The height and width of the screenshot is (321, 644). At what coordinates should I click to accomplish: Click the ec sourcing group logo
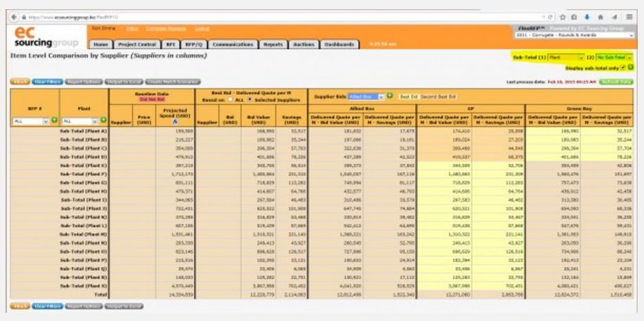(46, 37)
